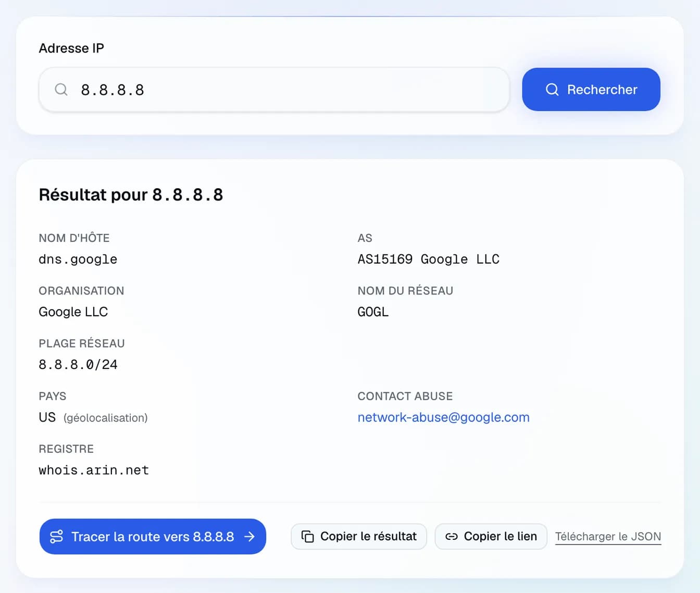Click the route icon on the Tracer button
This screenshot has width=700, height=593.
click(x=56, y=537)
